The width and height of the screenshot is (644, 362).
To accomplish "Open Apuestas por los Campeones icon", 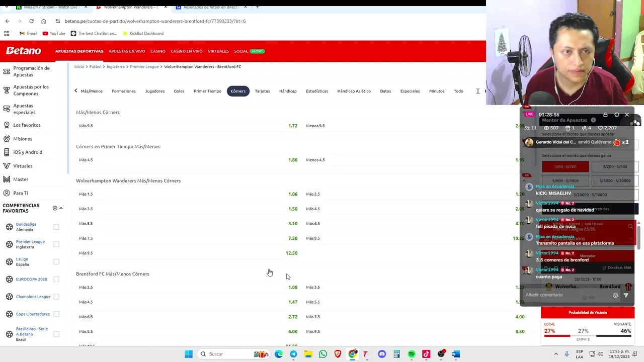I will [x=7, y=90].
